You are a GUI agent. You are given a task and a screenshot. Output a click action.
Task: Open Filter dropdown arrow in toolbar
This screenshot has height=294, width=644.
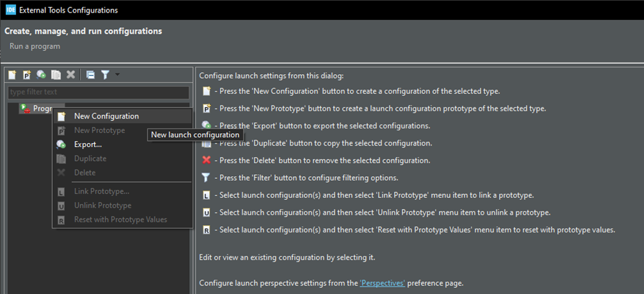pos(117,75)
